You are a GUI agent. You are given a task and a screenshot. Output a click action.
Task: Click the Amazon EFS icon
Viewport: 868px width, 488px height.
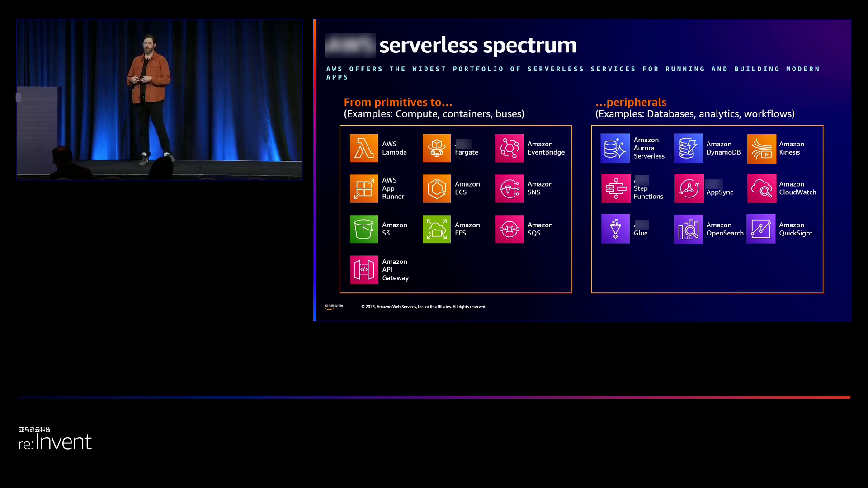(437, 229)
